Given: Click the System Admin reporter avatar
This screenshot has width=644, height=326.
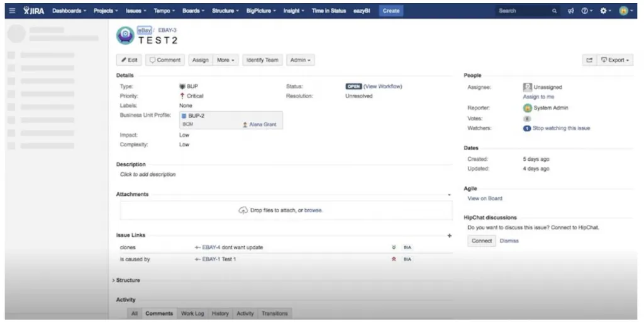Looking at the screenshot, I should 528,108.
